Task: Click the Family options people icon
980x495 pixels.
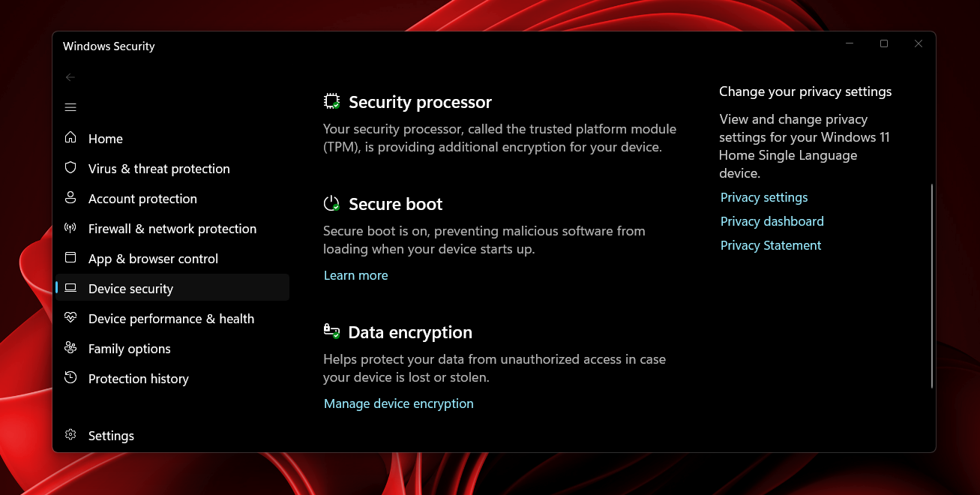Action: tap(70, 348)
